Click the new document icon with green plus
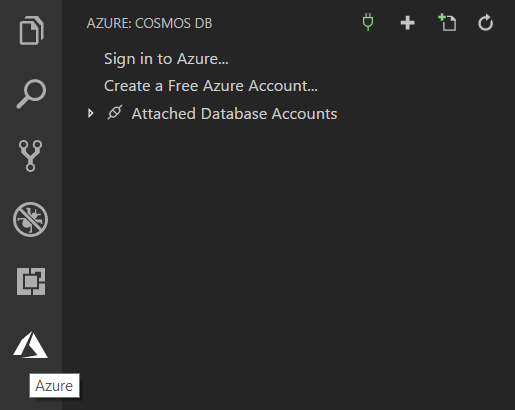Viewport: 515px width, 410px height. pos(447,22)
